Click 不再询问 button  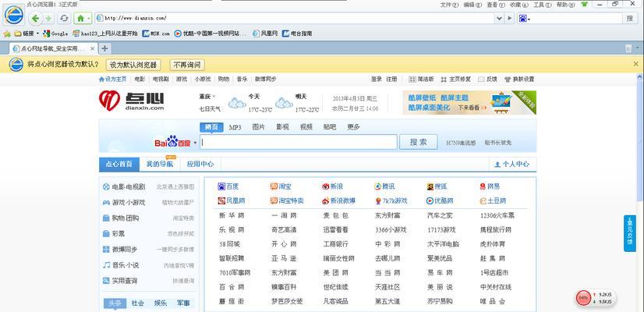pyautogui.click(x=187, y=65)
